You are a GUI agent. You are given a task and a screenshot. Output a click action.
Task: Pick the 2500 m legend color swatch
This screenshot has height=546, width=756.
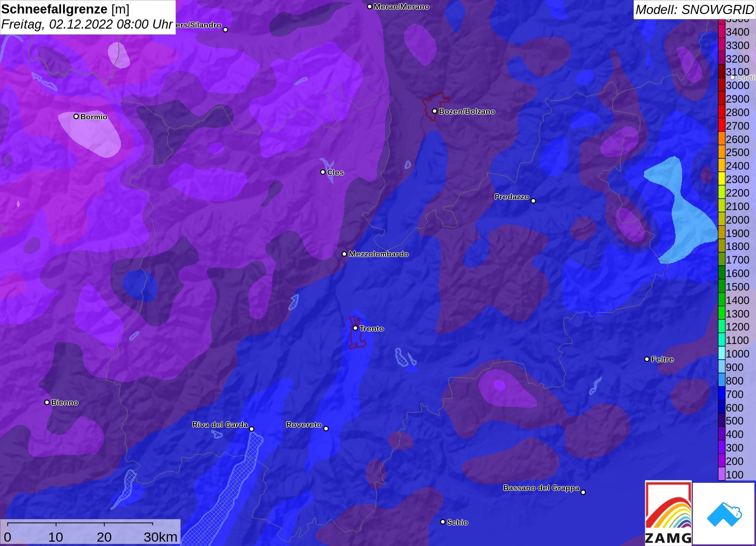click(x=721, y=152)
